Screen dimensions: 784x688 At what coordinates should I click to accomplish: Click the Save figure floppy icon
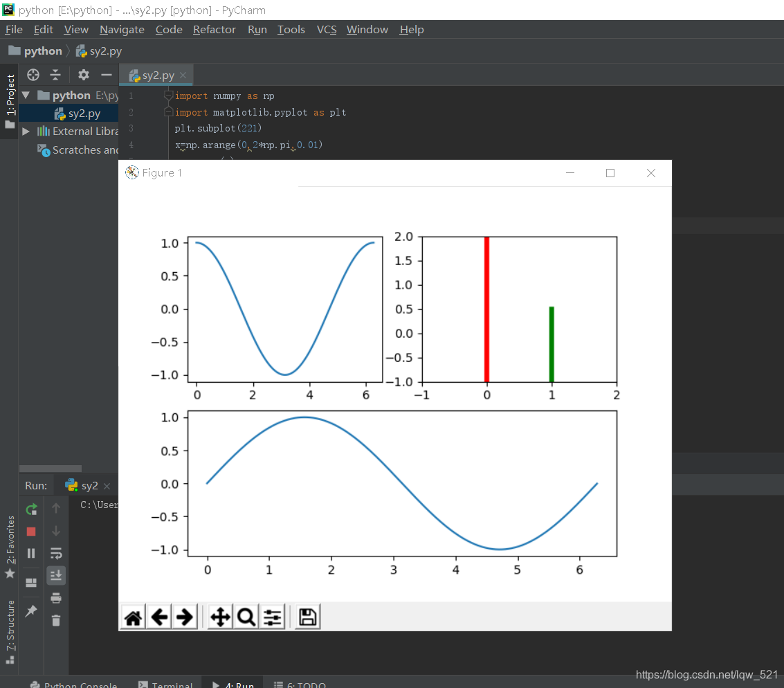pos(307,617)
